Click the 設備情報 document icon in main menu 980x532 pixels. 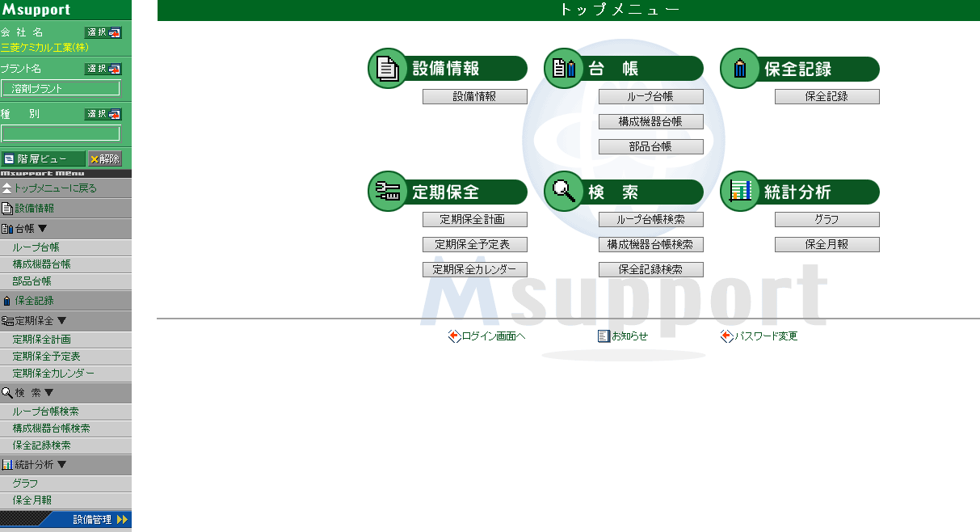click(x=388, y=69)
